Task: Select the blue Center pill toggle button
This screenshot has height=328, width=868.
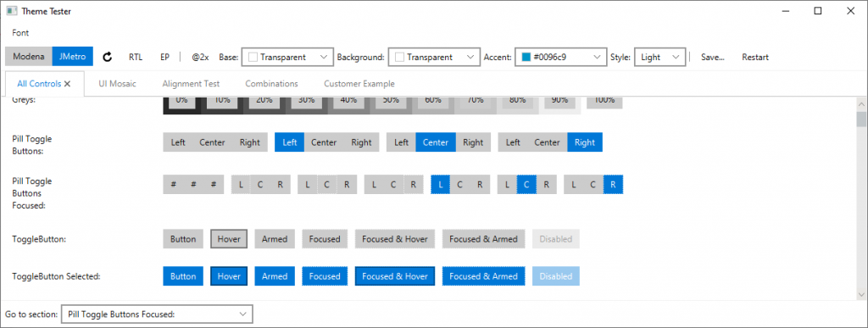Action: click(436, 142)
